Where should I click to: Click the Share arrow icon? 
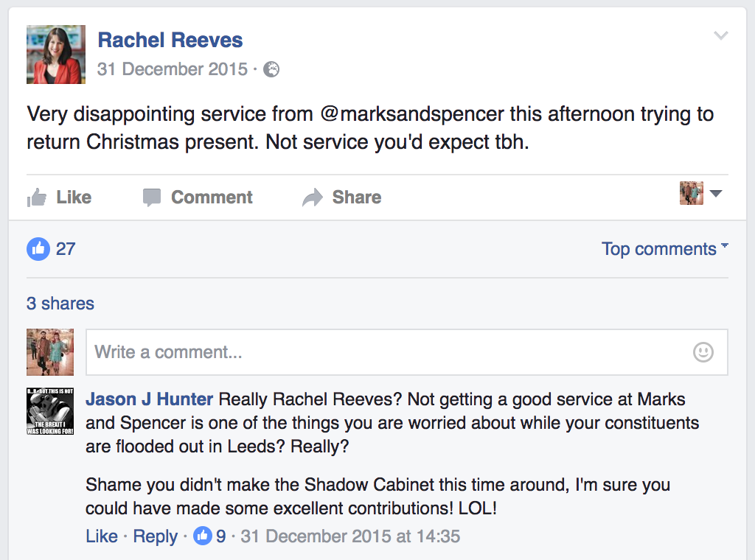coord(313,197)
